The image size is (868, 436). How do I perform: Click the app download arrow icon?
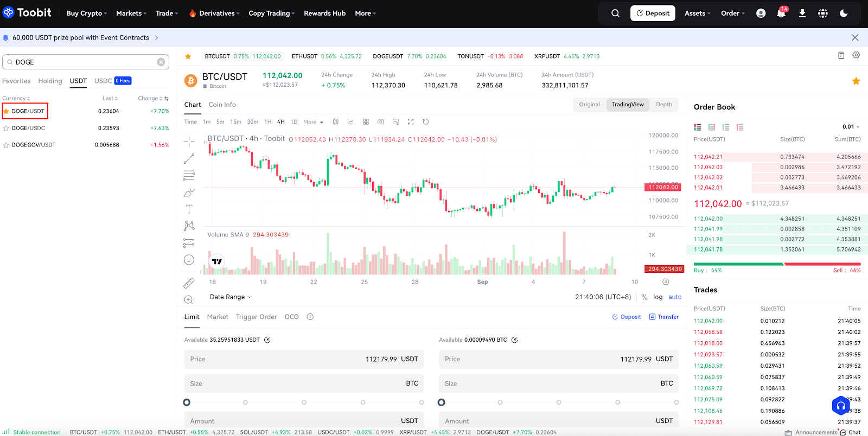click(x=802, y=13)
